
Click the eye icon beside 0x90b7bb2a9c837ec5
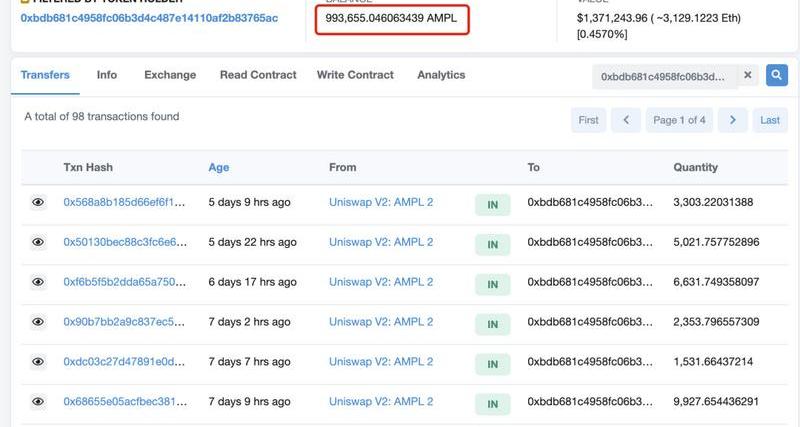click(x=38, y=322)
